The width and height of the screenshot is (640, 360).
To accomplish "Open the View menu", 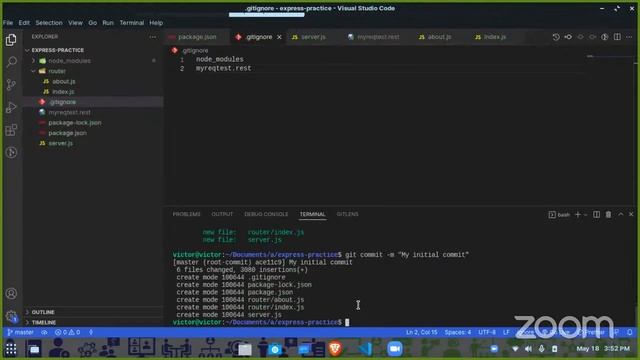I will 76,23.
